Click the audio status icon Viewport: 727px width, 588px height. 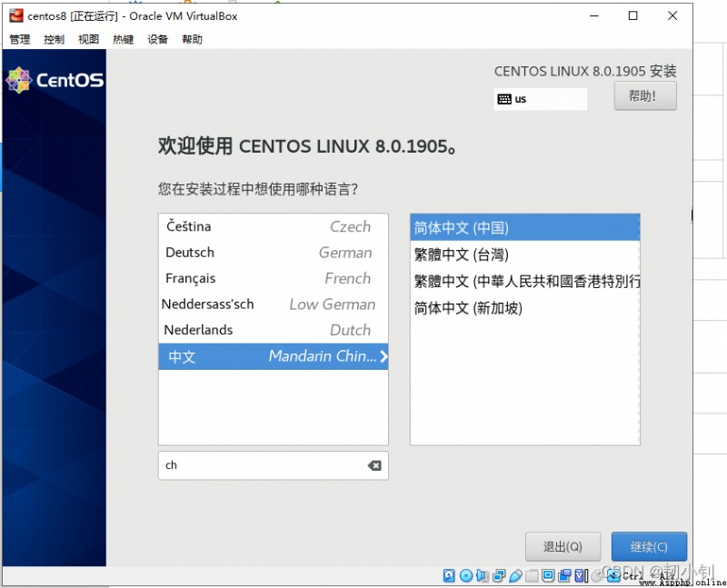click(x=483, y=575)
